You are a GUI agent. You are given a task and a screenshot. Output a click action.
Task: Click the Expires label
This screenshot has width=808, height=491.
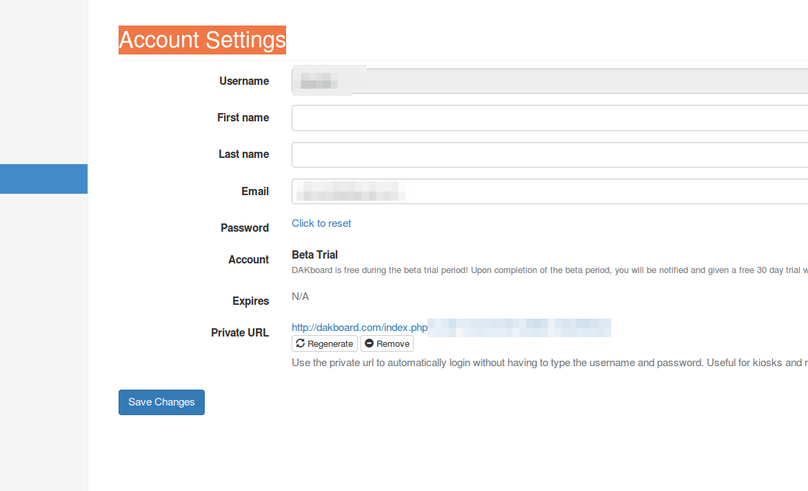(250, 301)
